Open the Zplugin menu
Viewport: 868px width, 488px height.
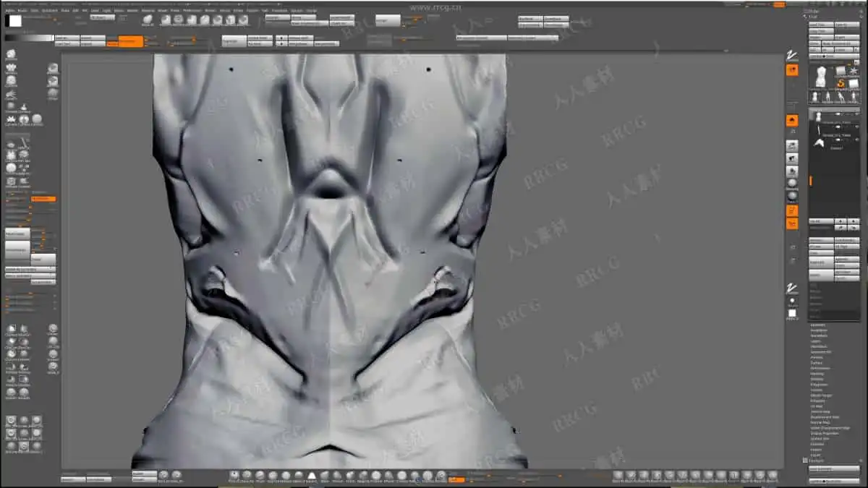coord(296,11)
